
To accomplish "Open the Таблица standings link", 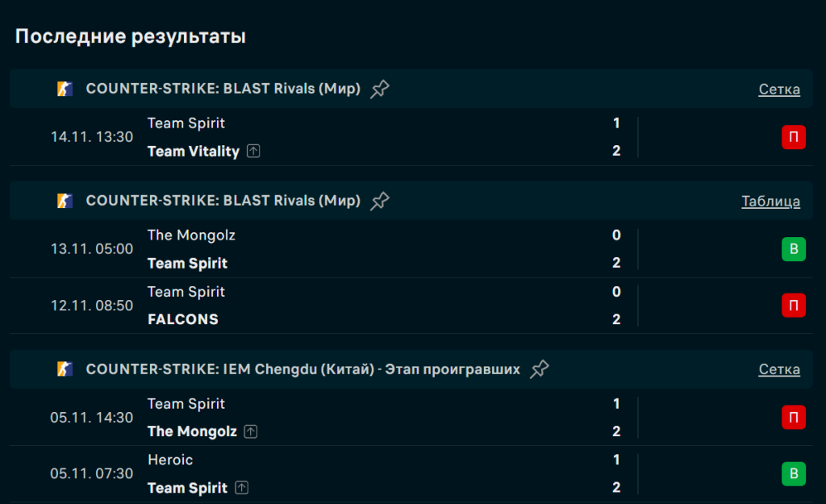I will point(770,202).
